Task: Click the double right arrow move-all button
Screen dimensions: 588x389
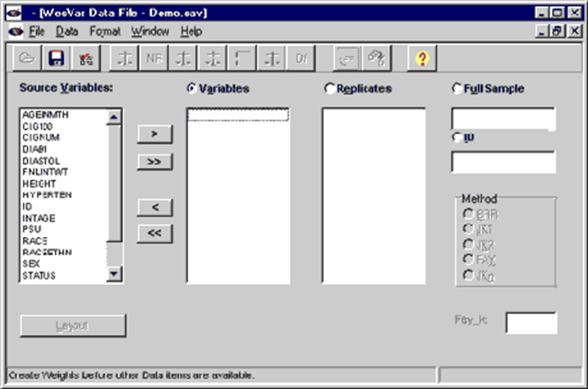Action: (x=155, y=162)
